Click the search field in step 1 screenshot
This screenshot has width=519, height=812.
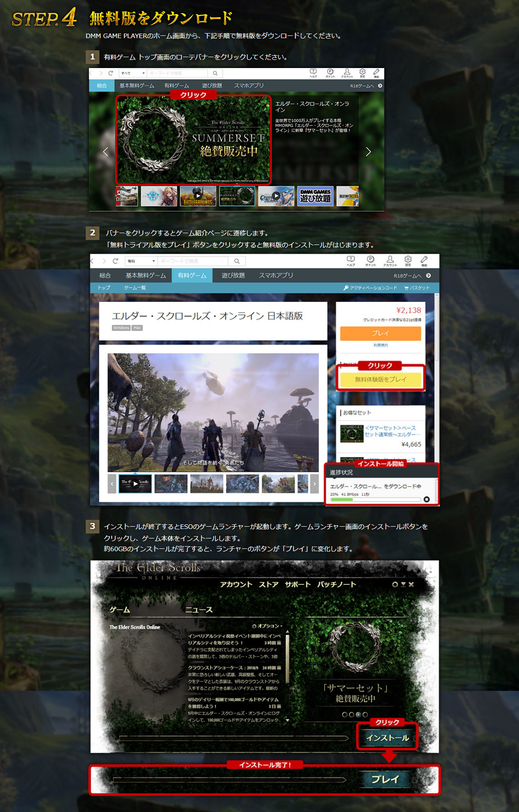coord(178,73)
